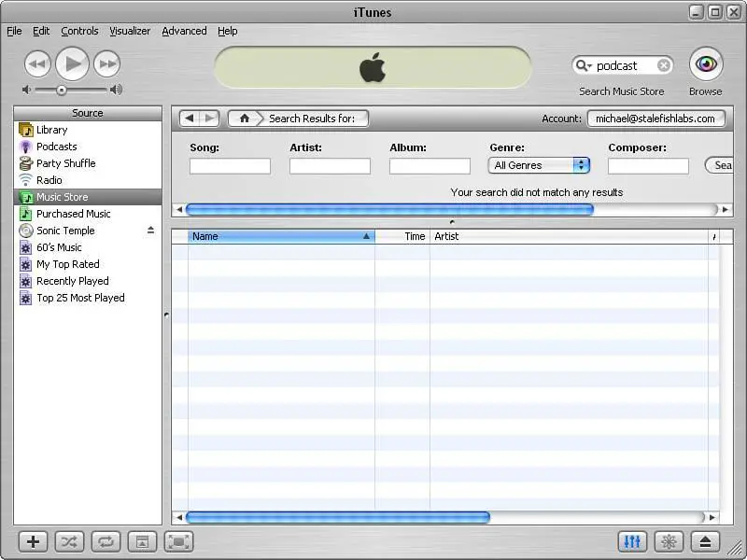Toggle repeat mode
The image size is (747, 560).
pyautogui.click(x=106, y=541)
